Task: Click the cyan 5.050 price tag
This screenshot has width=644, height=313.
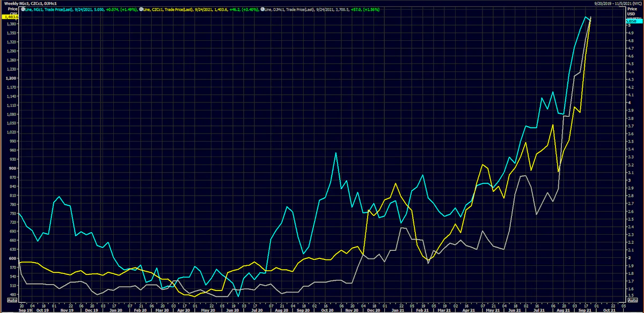Action: (634, 21)
